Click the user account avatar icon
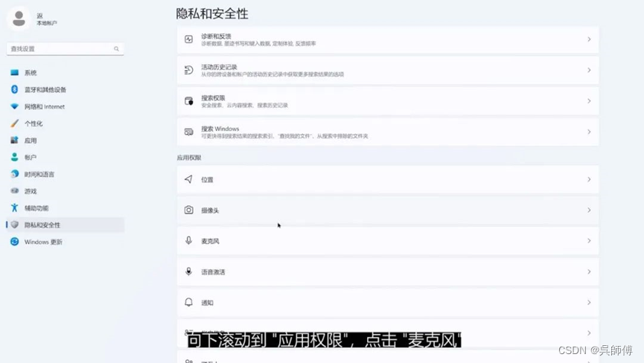The image size is (644, 363). pyautogui.click(x=19, y=19)
